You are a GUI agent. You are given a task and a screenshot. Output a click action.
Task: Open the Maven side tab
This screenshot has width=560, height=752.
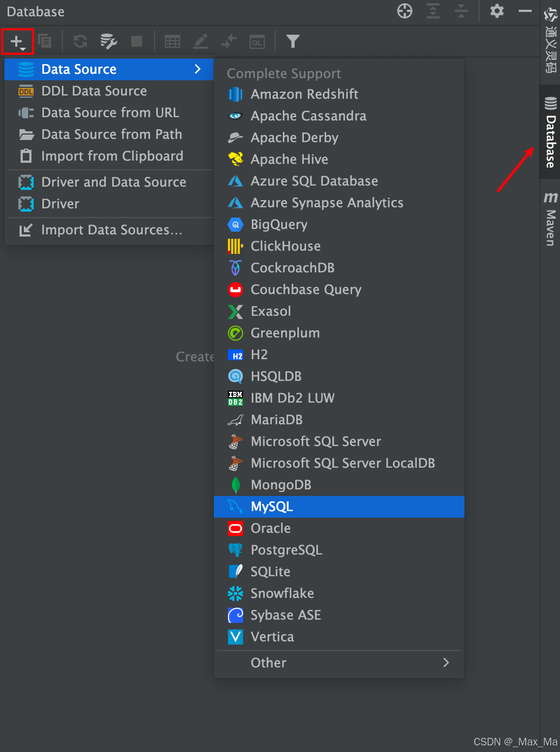550,219
